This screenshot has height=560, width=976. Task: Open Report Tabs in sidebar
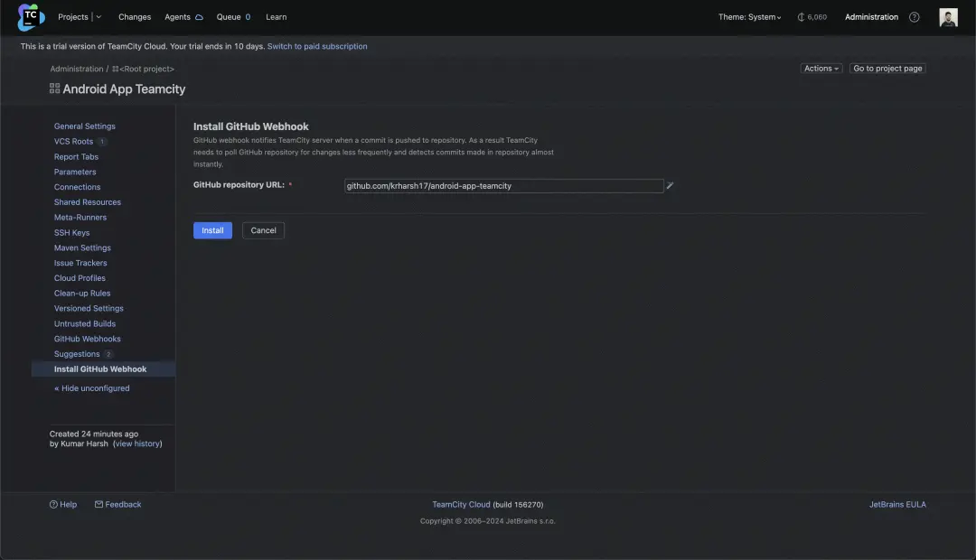(x=76, y=157)
